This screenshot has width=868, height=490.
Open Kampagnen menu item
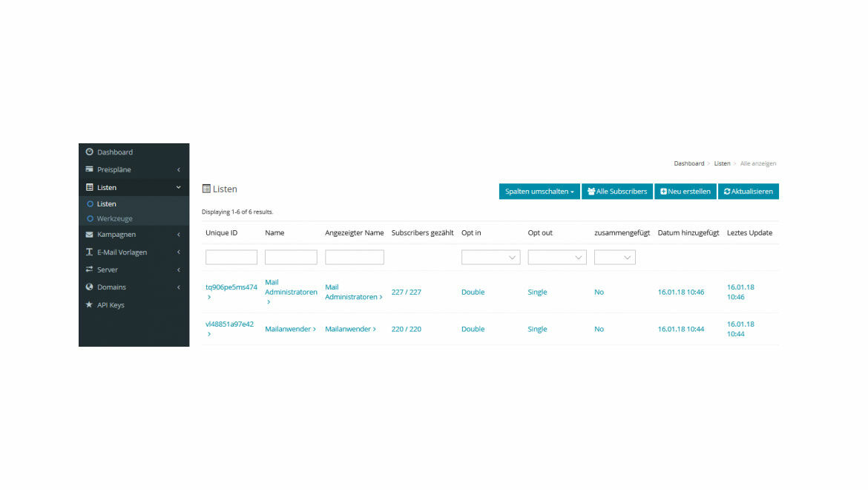click(116, 234)
